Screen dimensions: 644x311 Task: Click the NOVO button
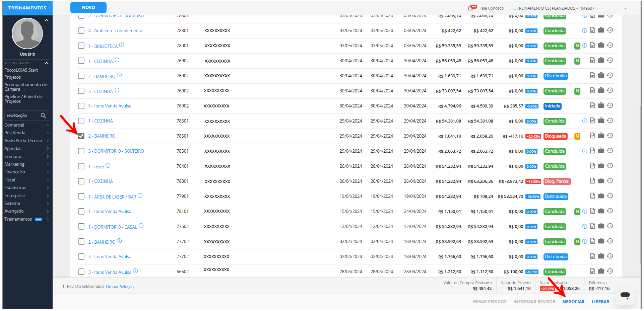88,7
